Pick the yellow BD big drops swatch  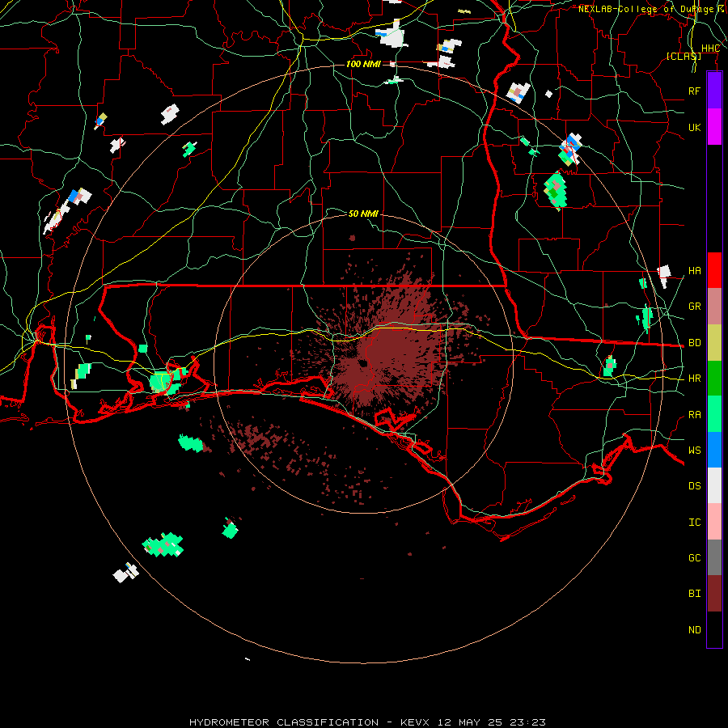pyautogui.click(x=714, y=343)
